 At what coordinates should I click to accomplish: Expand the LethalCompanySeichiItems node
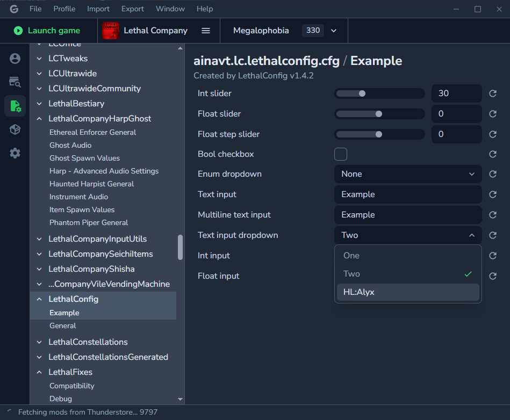coord(39,254)
